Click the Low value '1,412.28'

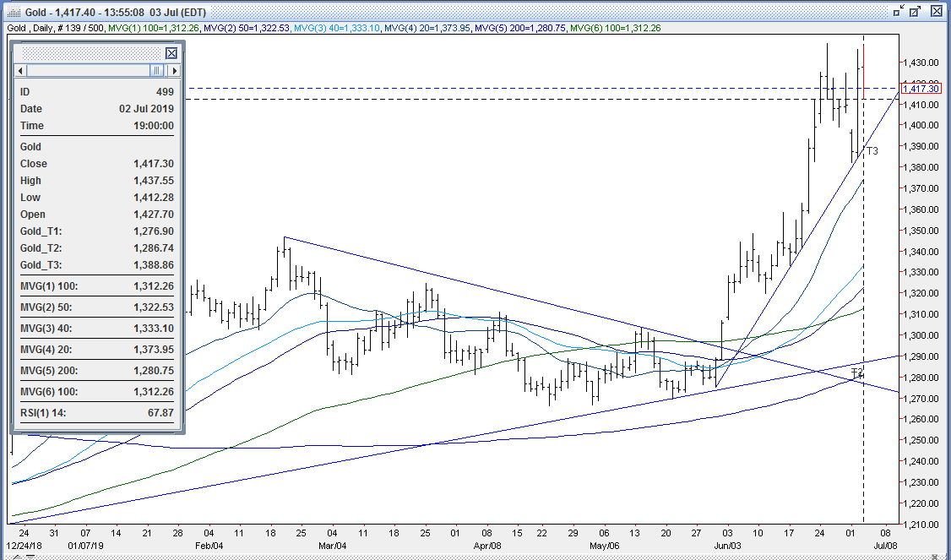click(x=154, y=198)
